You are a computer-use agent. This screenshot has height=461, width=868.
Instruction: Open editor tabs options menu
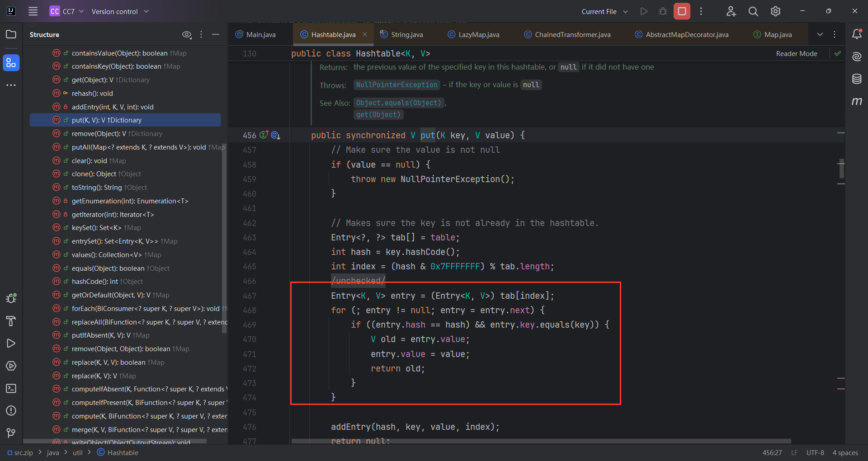point(835,34)
